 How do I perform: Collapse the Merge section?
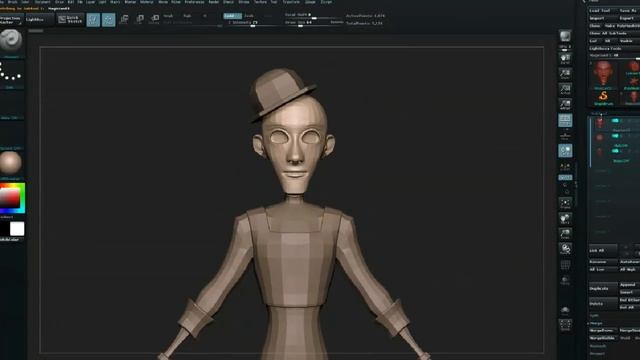(x=596, y=323)
